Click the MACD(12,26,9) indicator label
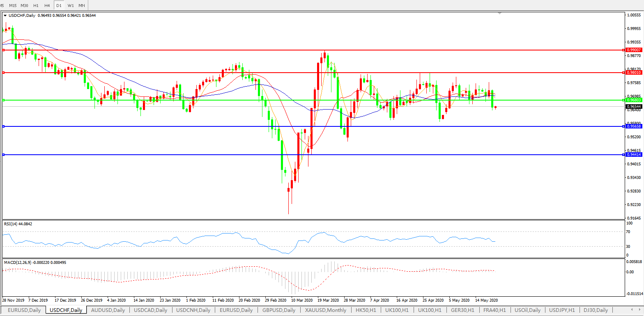 point(35,262)
